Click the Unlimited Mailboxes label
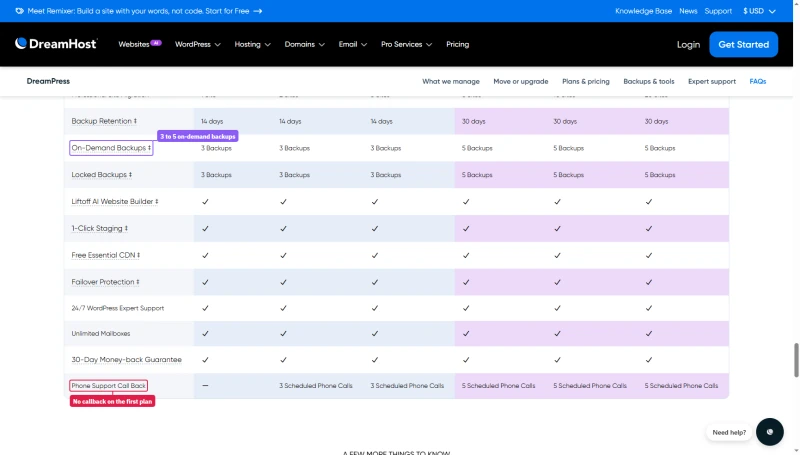800x455 pixels. click(101, 334)
